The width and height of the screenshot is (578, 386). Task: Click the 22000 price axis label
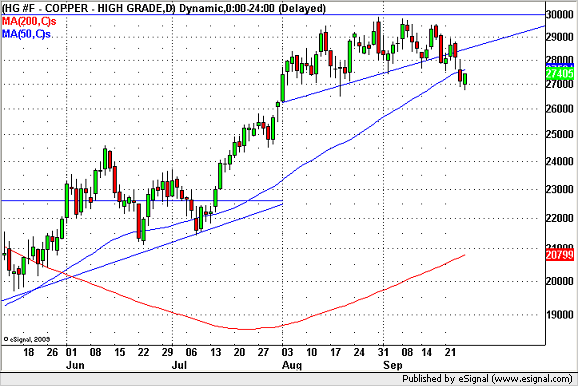[x=560, y=218]
